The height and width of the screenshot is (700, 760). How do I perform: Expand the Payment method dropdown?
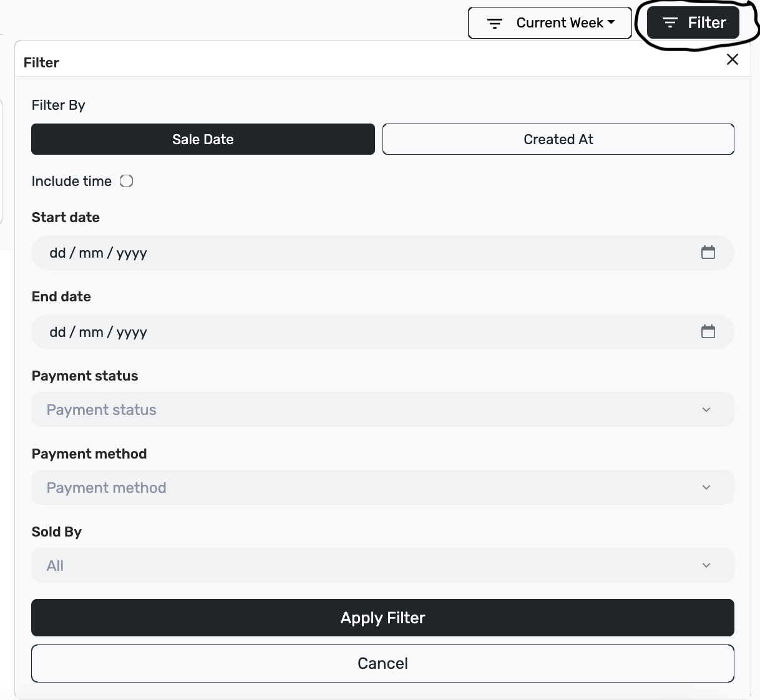coord(382,487)
